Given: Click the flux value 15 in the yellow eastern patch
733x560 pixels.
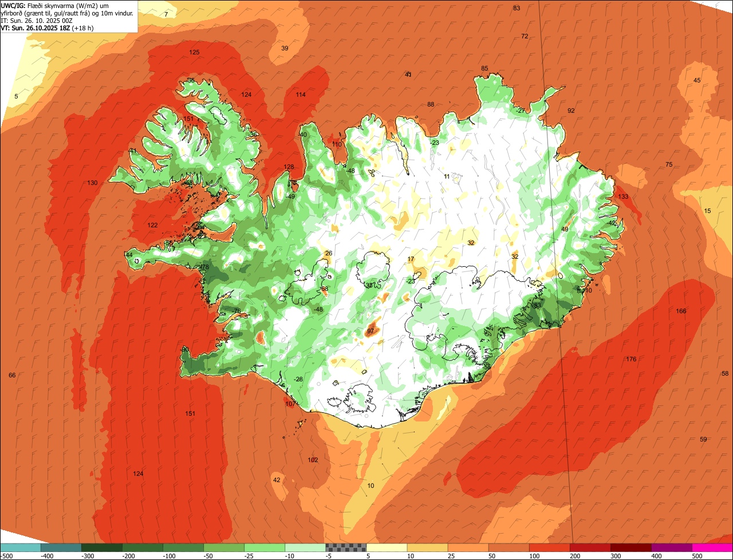Looking at the screenshot, I should 707,211.
